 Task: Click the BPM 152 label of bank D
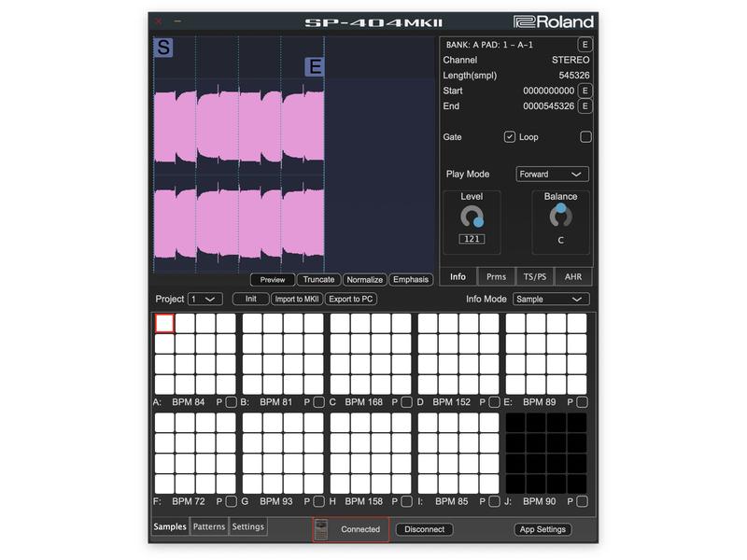click(x=452, y=402)
